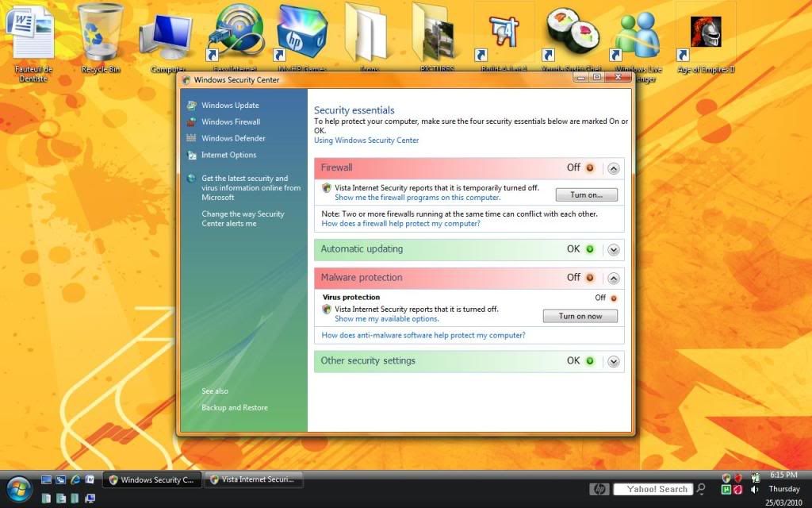Image resolution: width=812 pixels, height=508 pixels.
Task: Switch to Vista Internet Security taskbar button
Action: coord(253,480)
